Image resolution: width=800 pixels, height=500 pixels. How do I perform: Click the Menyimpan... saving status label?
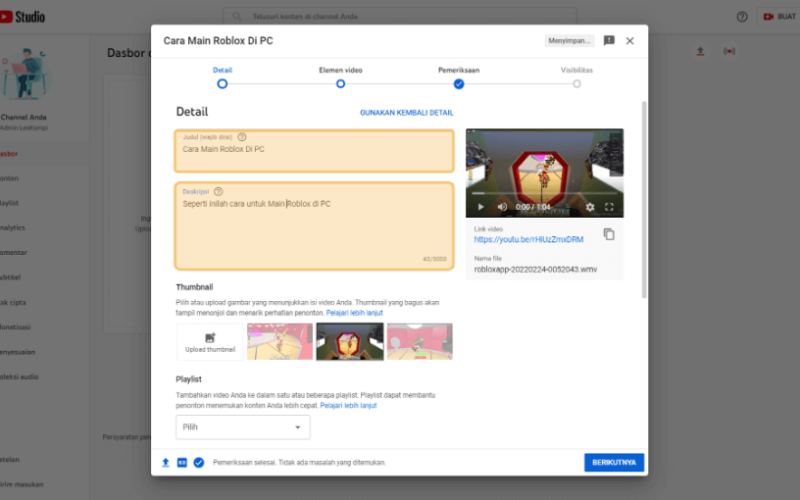pyautogui.click(x=569, y=41)
